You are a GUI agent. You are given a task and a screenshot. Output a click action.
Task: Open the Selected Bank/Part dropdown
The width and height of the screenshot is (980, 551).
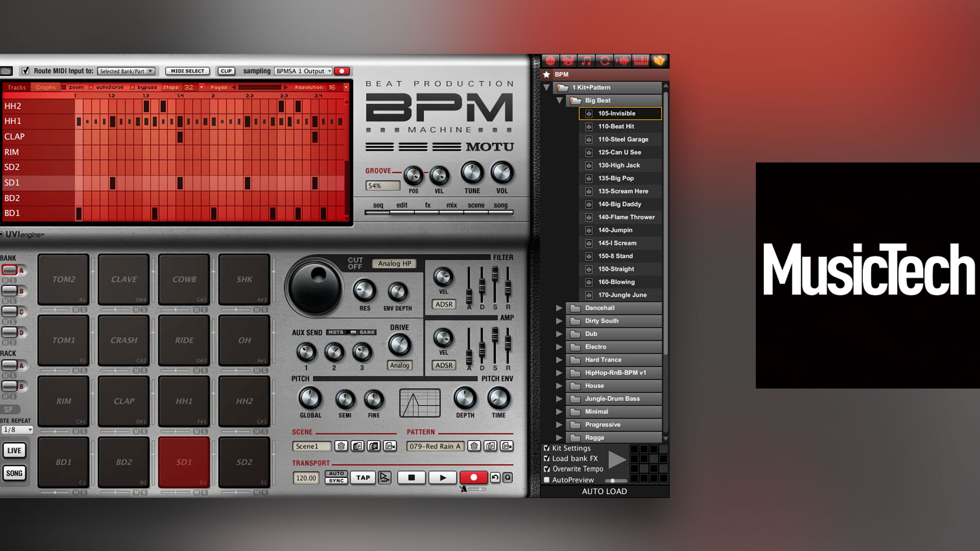(x=127, y=71)
